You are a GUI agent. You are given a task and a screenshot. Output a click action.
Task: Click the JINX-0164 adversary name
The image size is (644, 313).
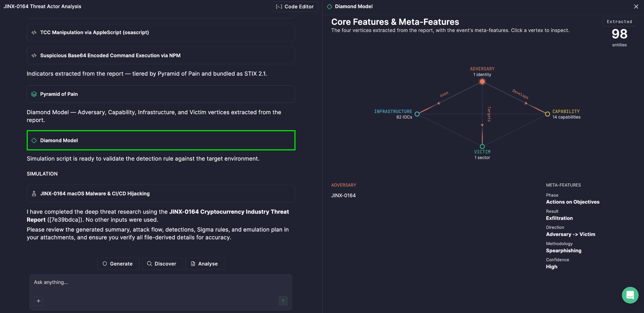tap(343, 195)
